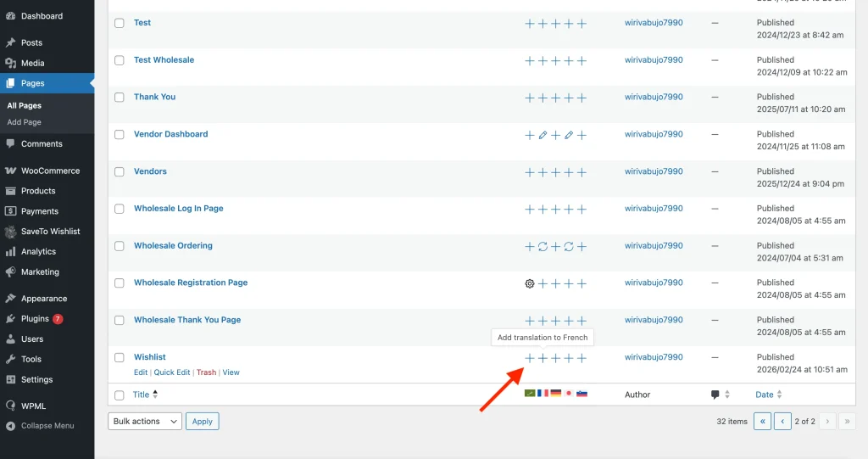Select the All Pages submenu item
Image resolution: width=868 pixels, height=459 pixels.
[25, 105]
